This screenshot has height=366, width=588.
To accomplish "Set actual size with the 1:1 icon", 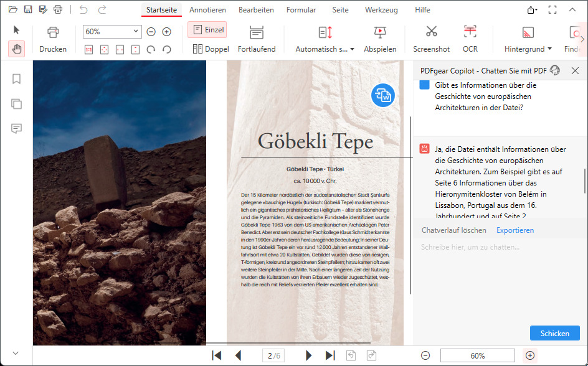I will [x=88, y=49].
